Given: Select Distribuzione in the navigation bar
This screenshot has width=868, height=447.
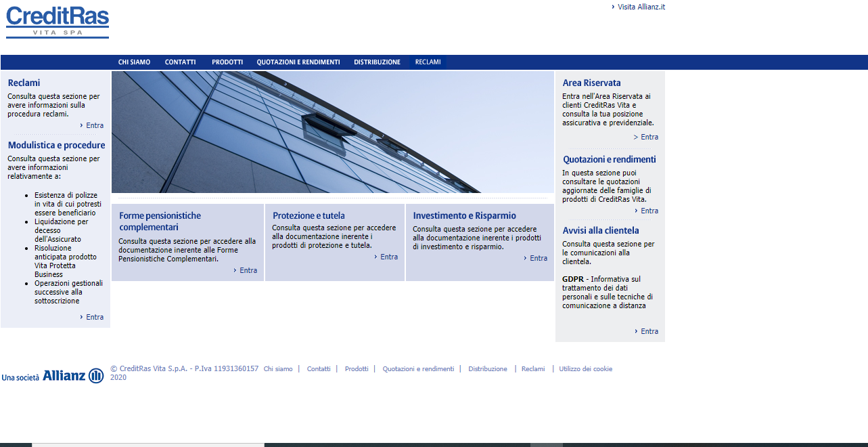Looking at the screenshot, I should (377, 62).
